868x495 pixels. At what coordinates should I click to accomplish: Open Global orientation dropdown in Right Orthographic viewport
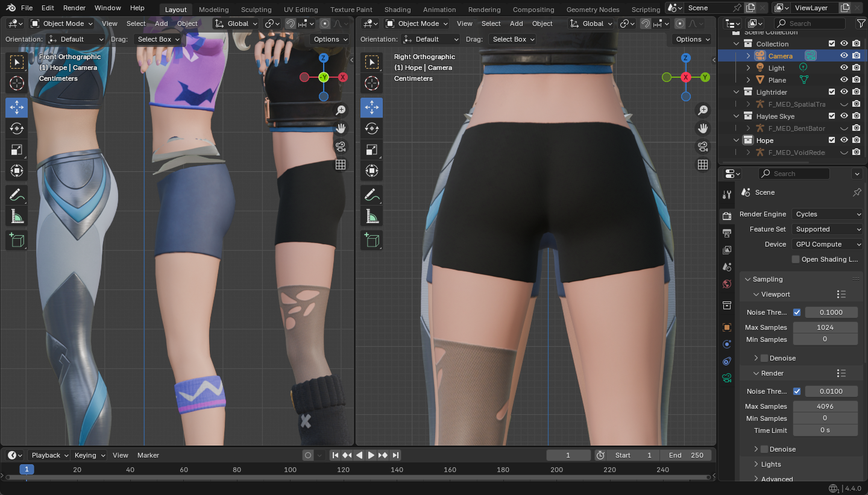click(x=594, y=24)
